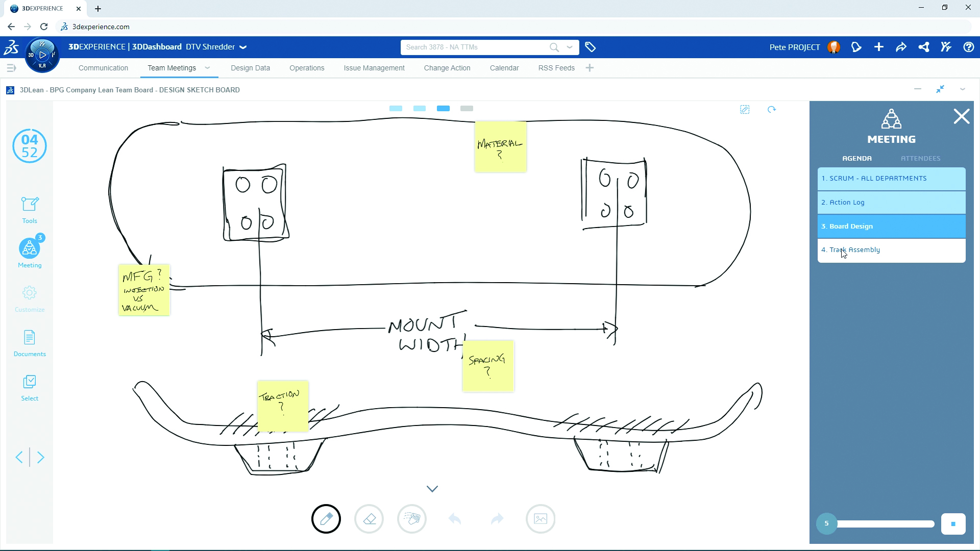This screenshot has width=980, height=551.
Task: Select the Eraser tool
Action: (x=369, y=518)
